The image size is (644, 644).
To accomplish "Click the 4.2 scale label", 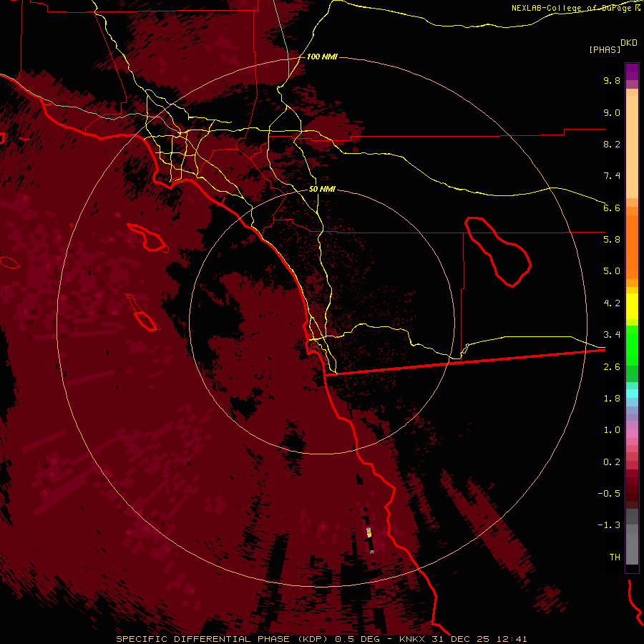I will click(x=612, y=303).
